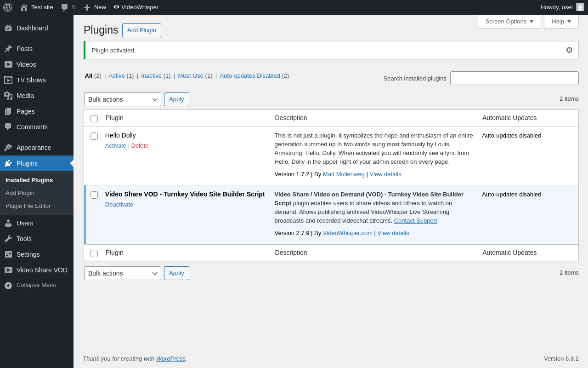Expand the Screen Options panel
The image size is (588, 368).
[x=509, y=21]
